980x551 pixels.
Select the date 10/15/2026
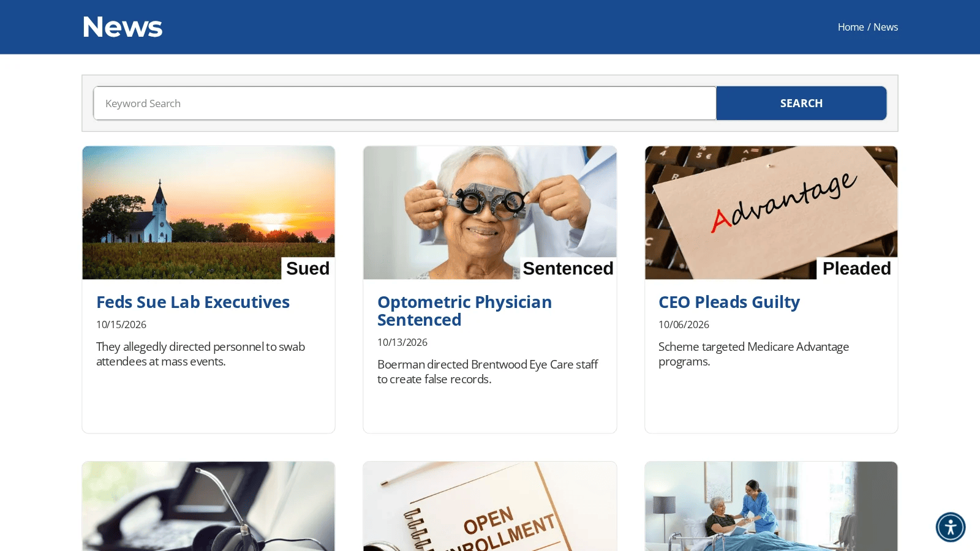(121, 324)
